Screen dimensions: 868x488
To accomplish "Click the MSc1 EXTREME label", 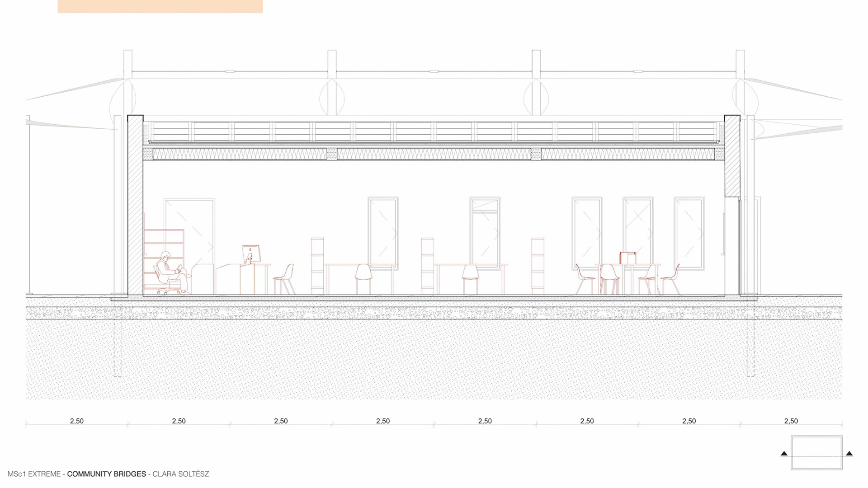I will 34,474.
